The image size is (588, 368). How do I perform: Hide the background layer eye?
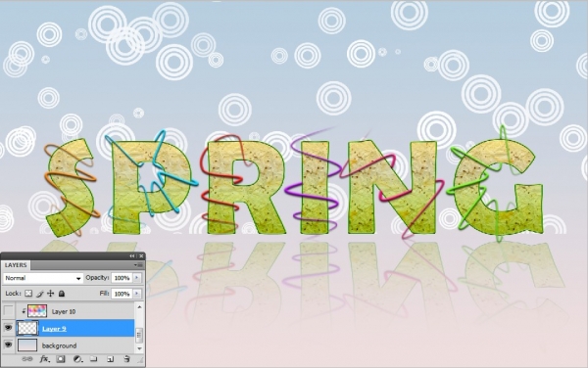tap(8, 345)
